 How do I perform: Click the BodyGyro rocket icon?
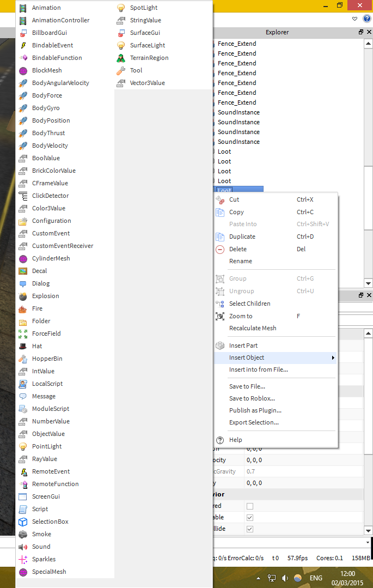pos(23,108)
